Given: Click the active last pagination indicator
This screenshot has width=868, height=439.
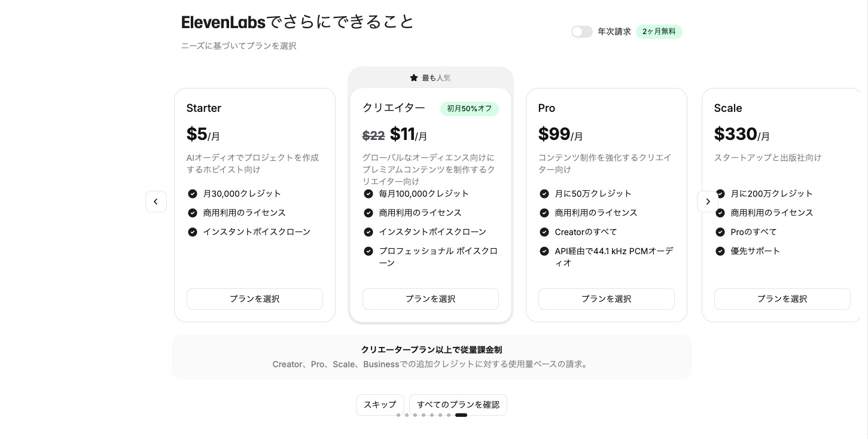Looking at the screenshot, I should coord(461,415).
